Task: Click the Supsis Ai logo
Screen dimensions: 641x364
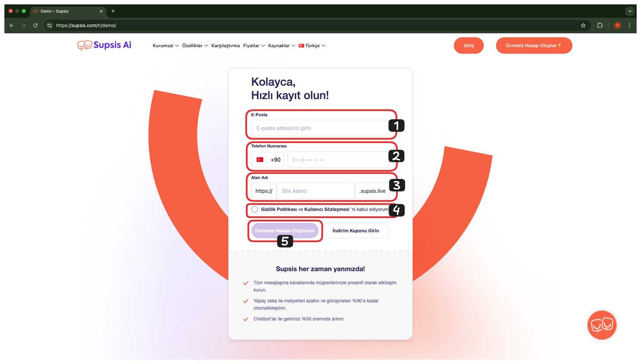Action: point(104,45)
